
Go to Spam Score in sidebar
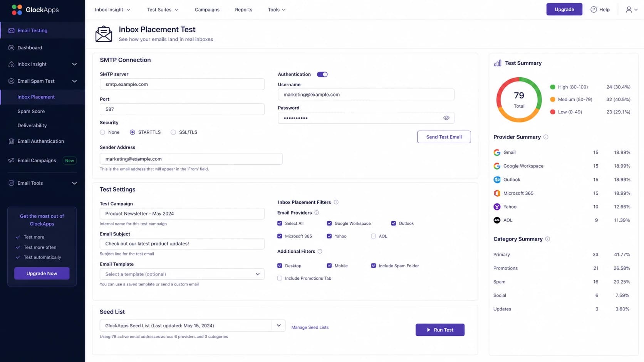(x=31, y=112)
